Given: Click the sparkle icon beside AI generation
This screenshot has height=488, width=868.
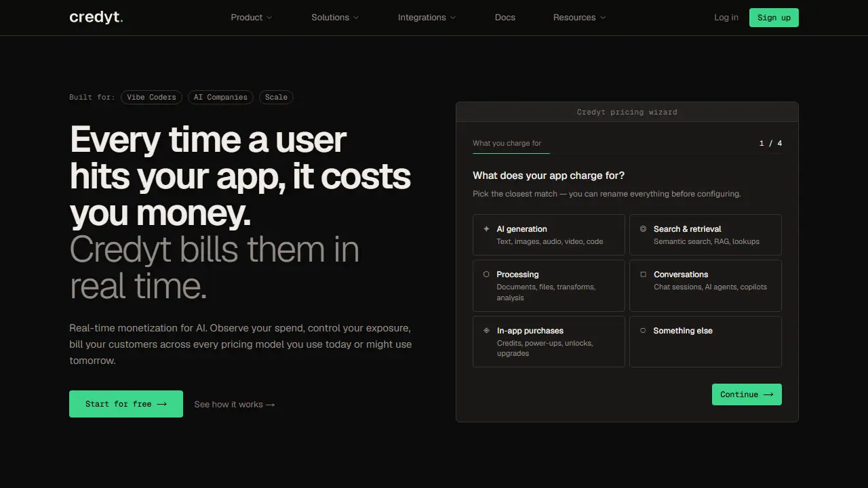Looking at the screenshot, I should [x=486, y=229].
